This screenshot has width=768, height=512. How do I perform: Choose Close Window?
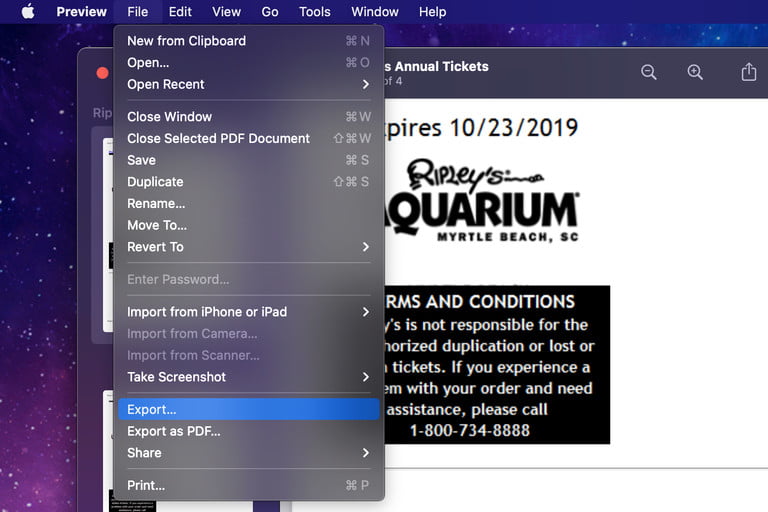[x=248, y=117]
